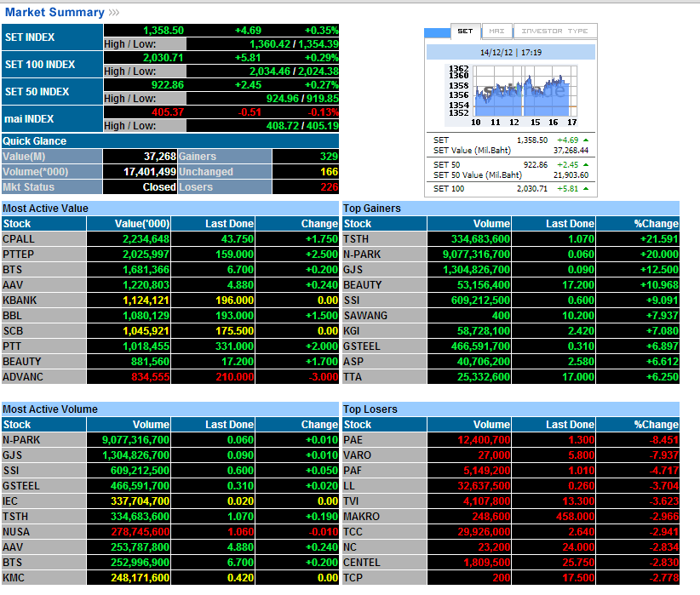The width and height of the screenshot is (700, 595).
Task: Open CENTEL in Top Losers
Action: tap(362, 563)
